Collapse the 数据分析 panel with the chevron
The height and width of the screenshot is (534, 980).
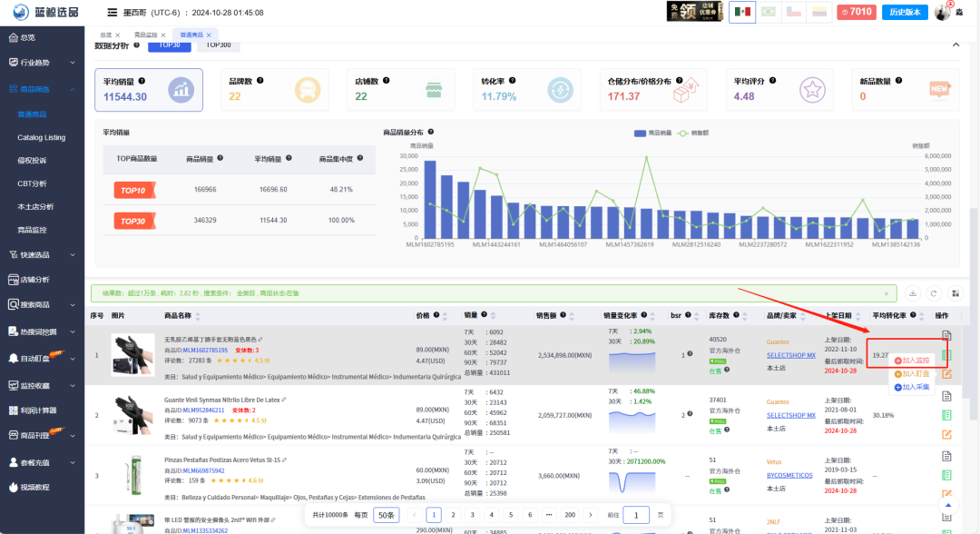pyautogui.click(x=955, y=45)
